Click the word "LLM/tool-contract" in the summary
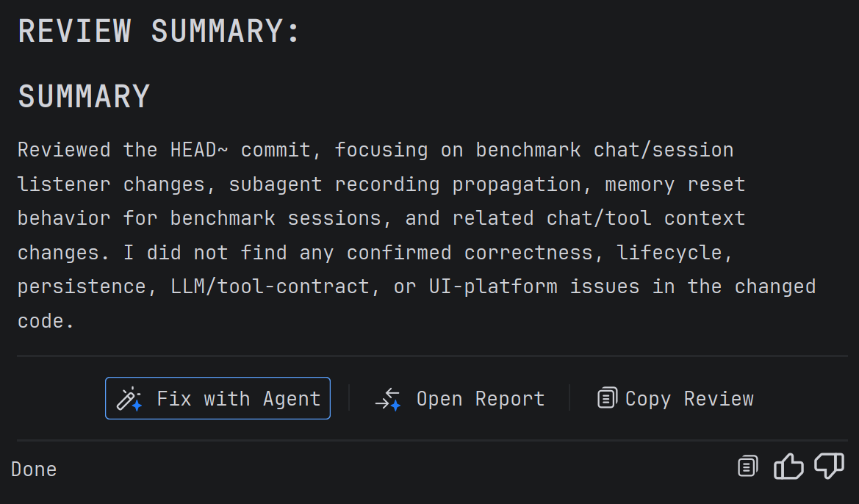The width and height of the screenshot is (859, 504). (x=270, y=287)
